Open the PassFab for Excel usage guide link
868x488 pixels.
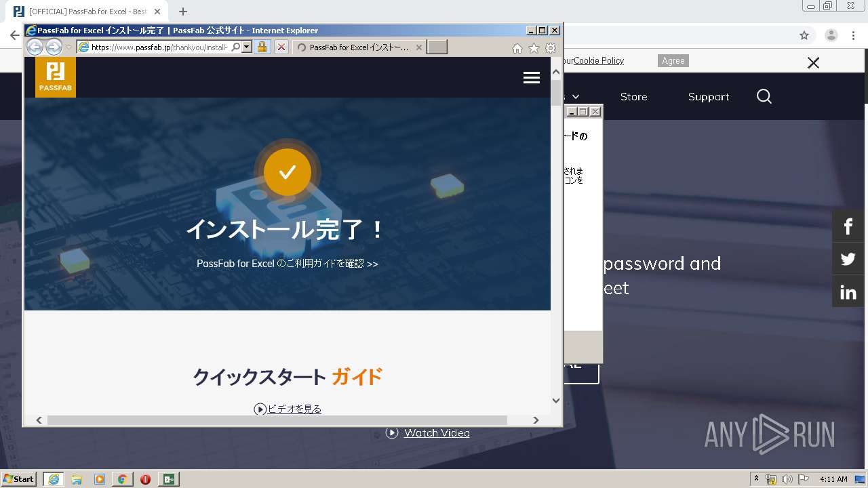click(x=288, y=264)
